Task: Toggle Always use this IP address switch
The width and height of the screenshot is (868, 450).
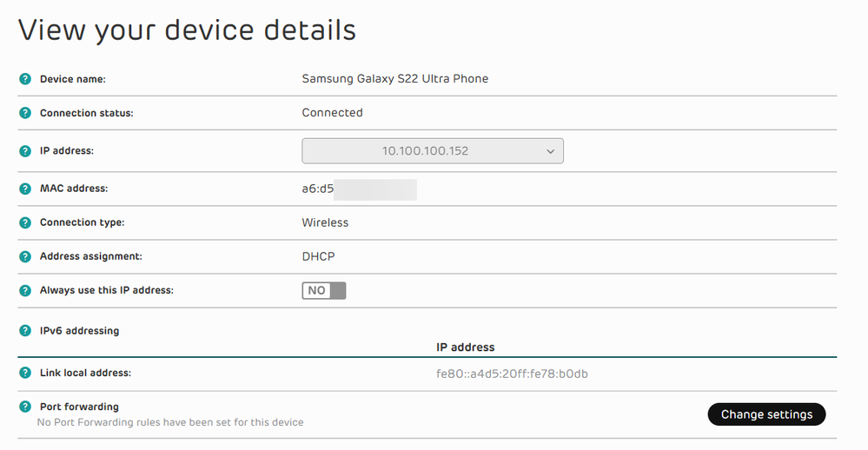Action: (x=324, y=291)
